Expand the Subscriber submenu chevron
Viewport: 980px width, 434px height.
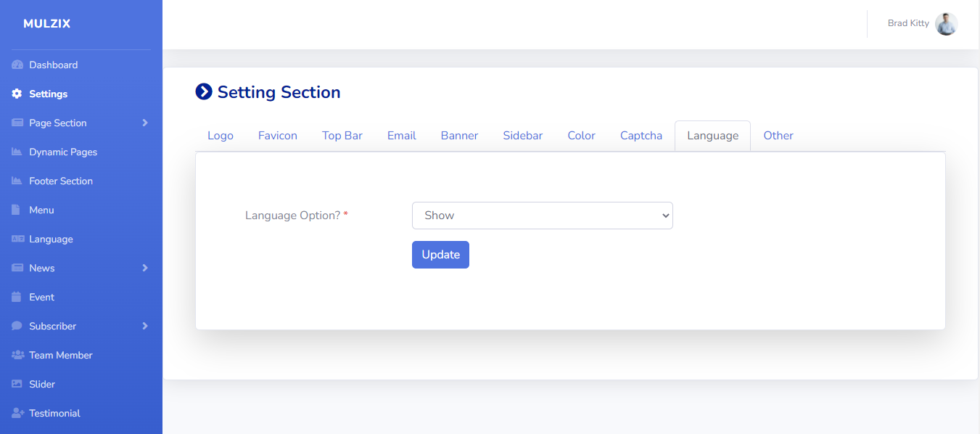click(145, 326)
